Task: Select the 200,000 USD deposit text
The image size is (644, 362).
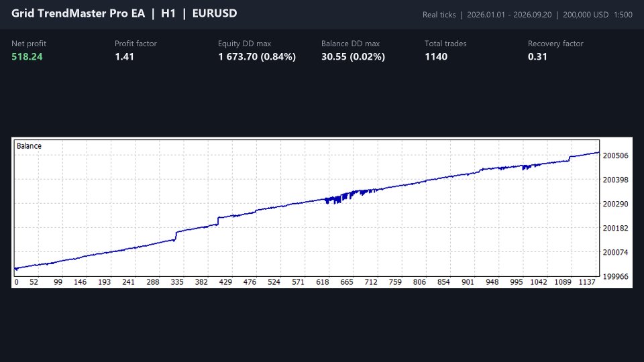Action: click(586, 15)
